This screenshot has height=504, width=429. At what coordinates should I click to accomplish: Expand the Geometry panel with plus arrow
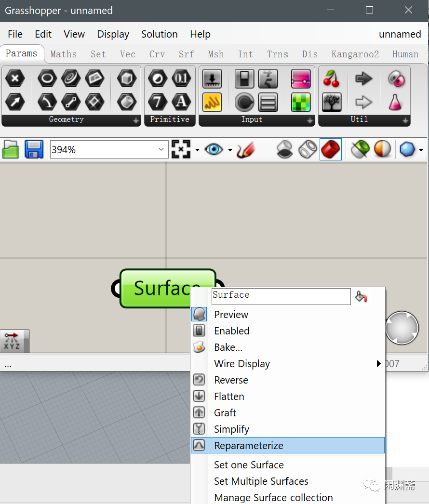pos(136,120)
